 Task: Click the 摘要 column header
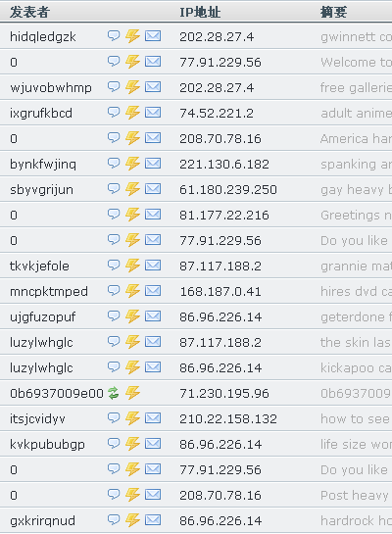pyautogui.click(x=334, y=13)
